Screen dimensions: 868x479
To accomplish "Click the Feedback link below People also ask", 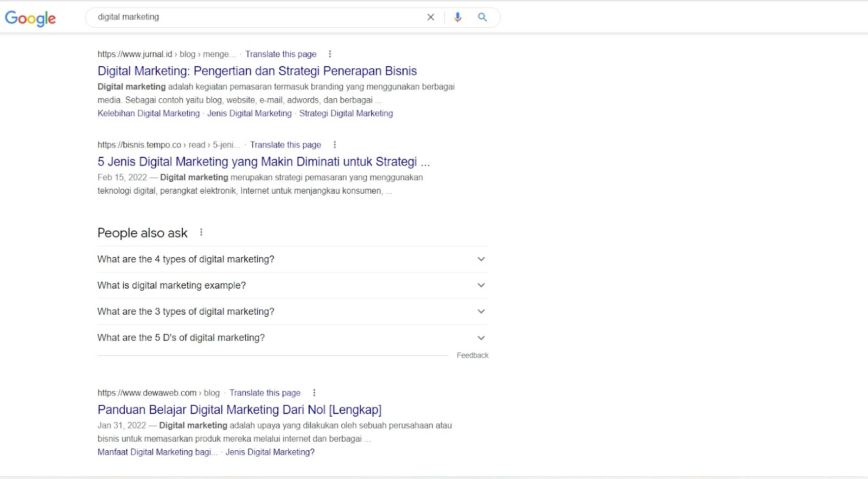I will (473, 355).
